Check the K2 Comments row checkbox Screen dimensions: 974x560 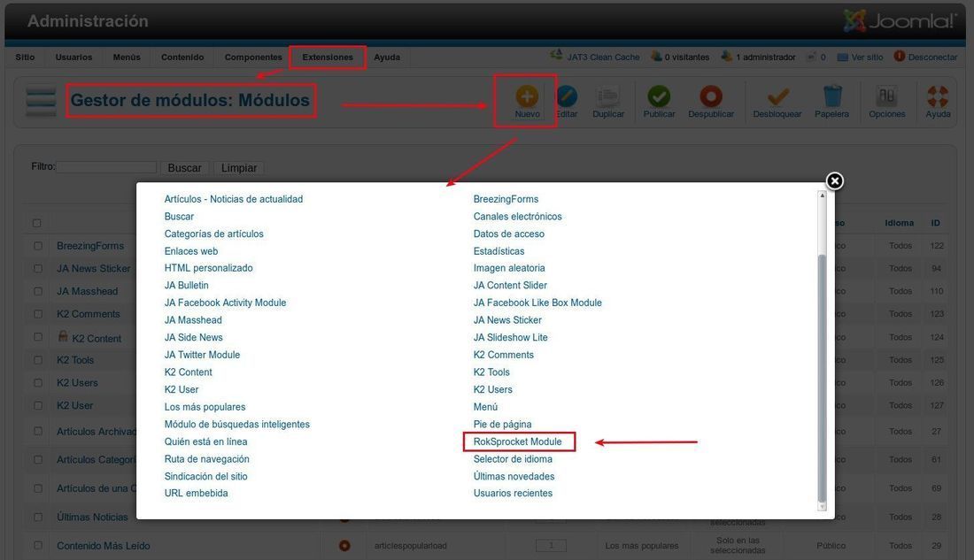coord(38,314)
